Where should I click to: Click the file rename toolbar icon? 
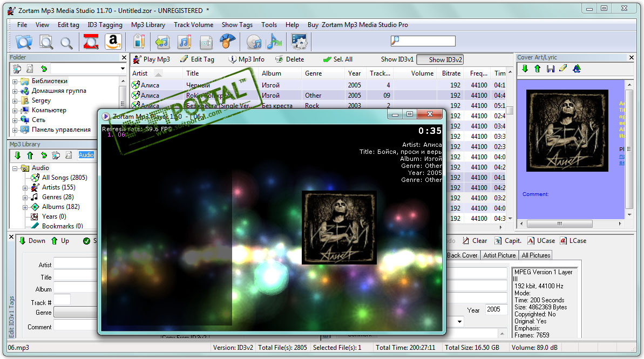click(206, 42)
